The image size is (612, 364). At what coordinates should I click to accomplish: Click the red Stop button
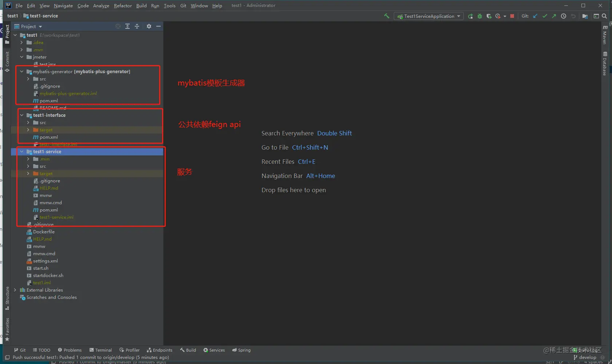click(512, 16)
